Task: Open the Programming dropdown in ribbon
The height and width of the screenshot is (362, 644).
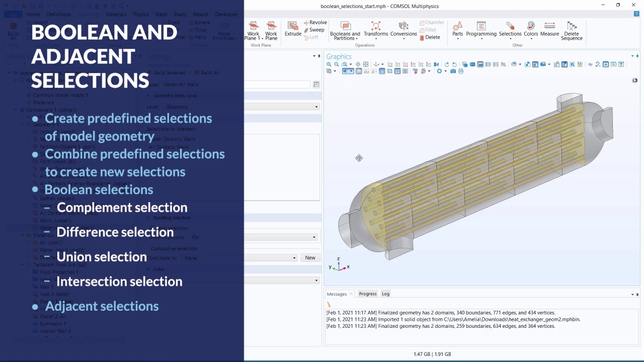Action: [x=481, y=31]
